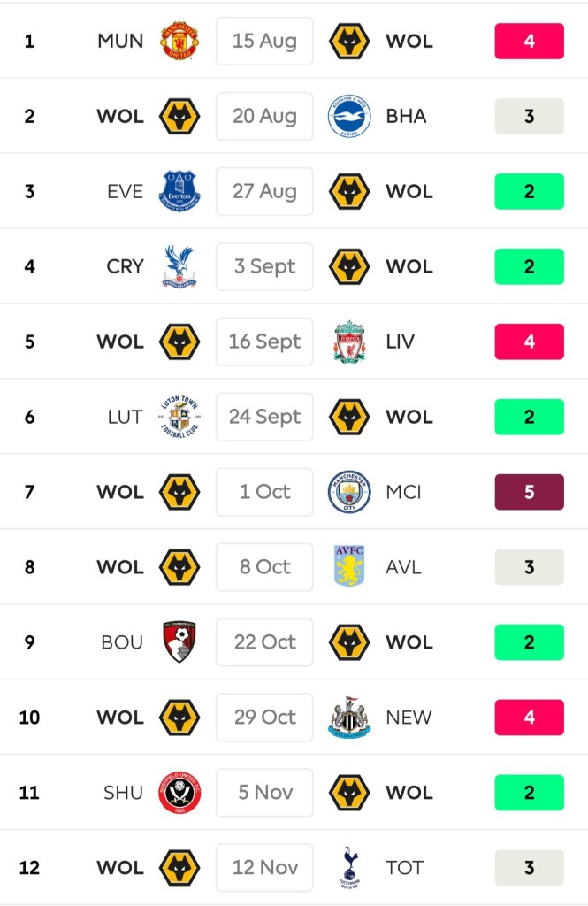
Task: Click the Bournemouth club crest
Action: [179, 642]
